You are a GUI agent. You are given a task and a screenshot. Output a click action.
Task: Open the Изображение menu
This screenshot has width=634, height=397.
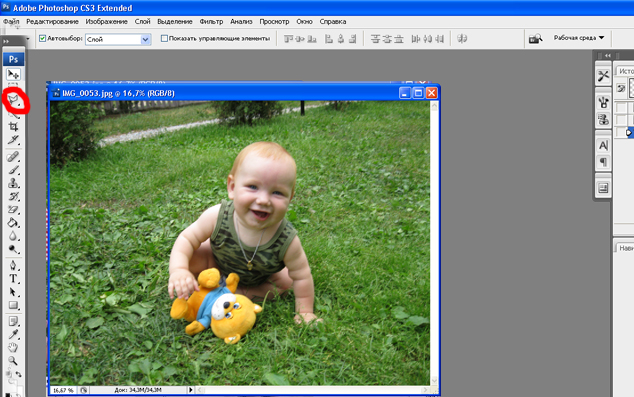pyautogui.click(x=106, y=21)
